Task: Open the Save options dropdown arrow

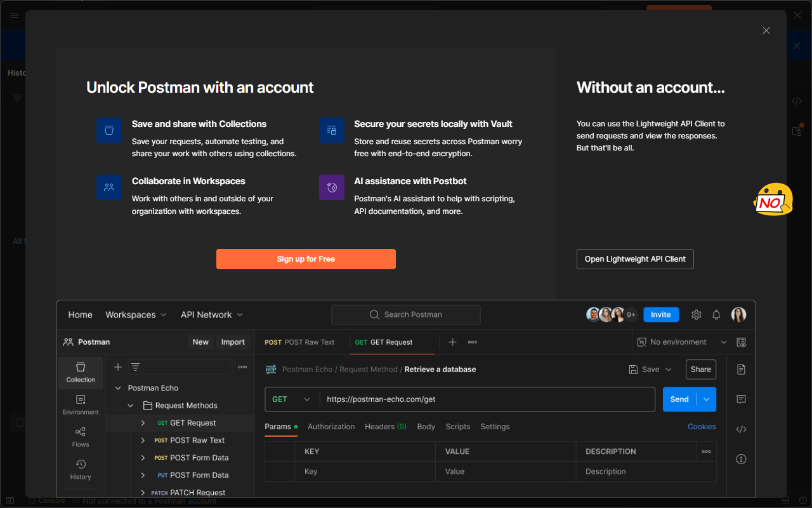Action: coord(669,370)
